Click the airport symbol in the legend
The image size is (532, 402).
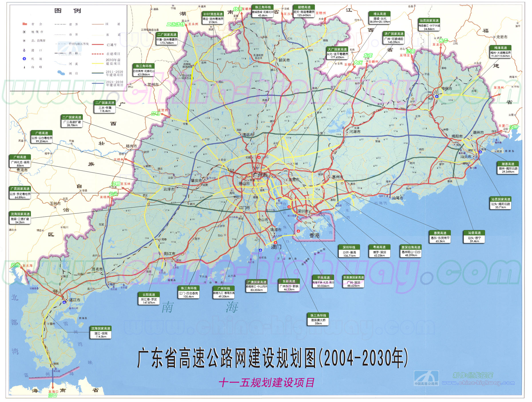tap(24, 59)
